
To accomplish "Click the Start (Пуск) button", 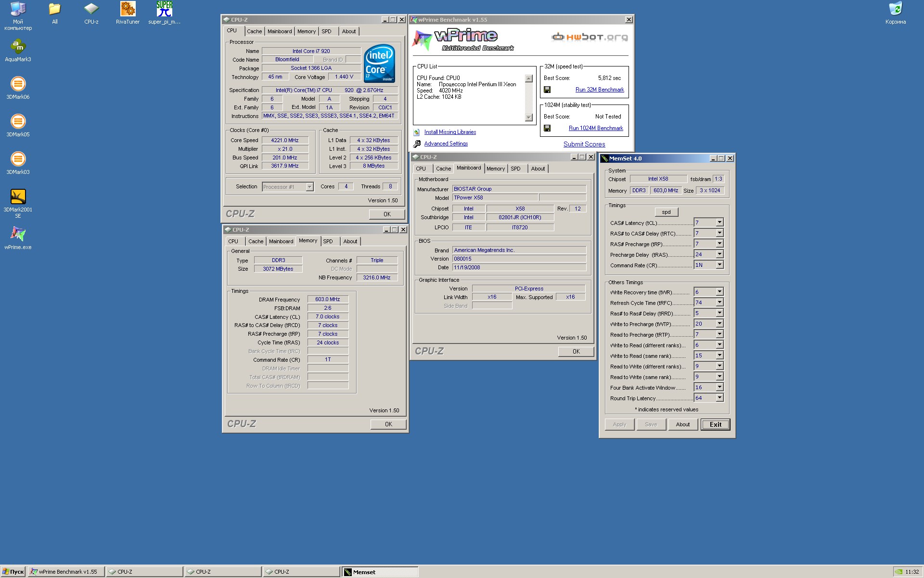I will tap(13, 572).
